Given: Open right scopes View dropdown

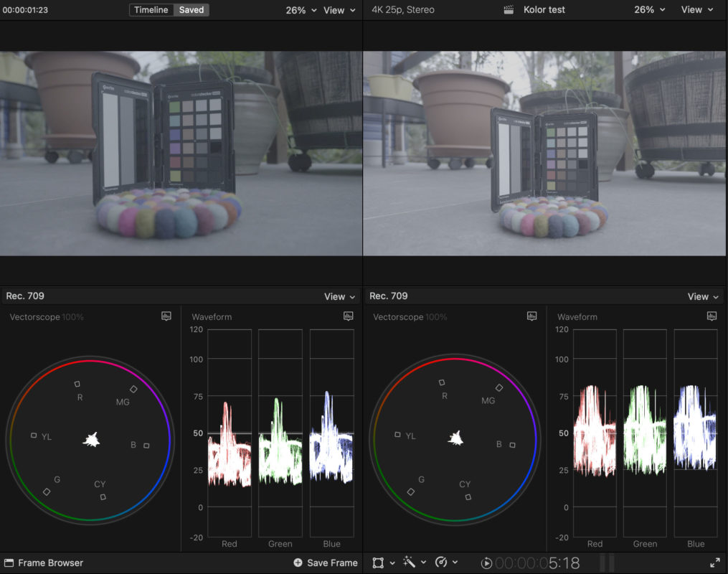Looking at the screenshot, I should coord(703,297).
